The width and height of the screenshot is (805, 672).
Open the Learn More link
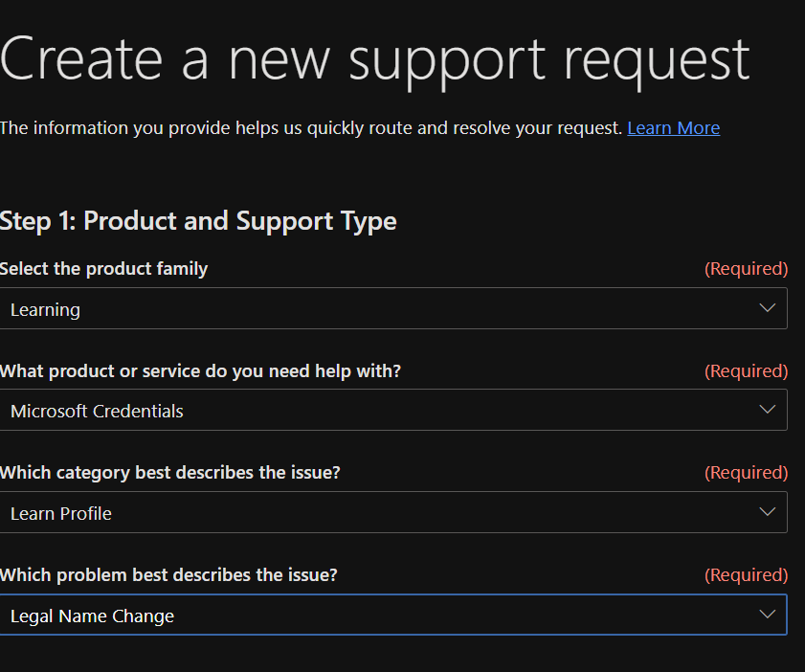click(673, 128)
